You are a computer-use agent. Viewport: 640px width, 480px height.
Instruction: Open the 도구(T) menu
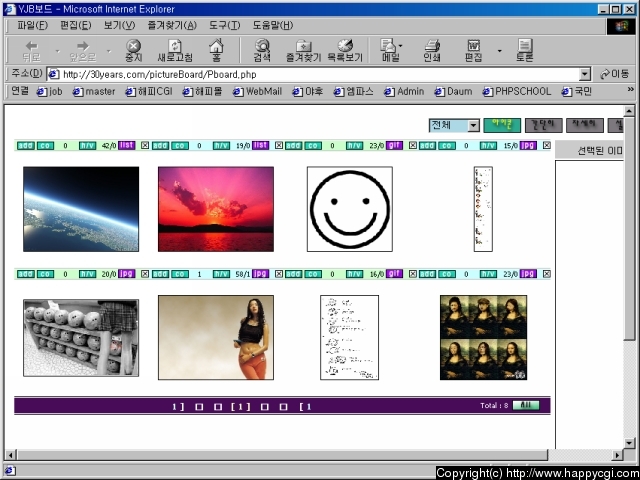coord(224,25)
